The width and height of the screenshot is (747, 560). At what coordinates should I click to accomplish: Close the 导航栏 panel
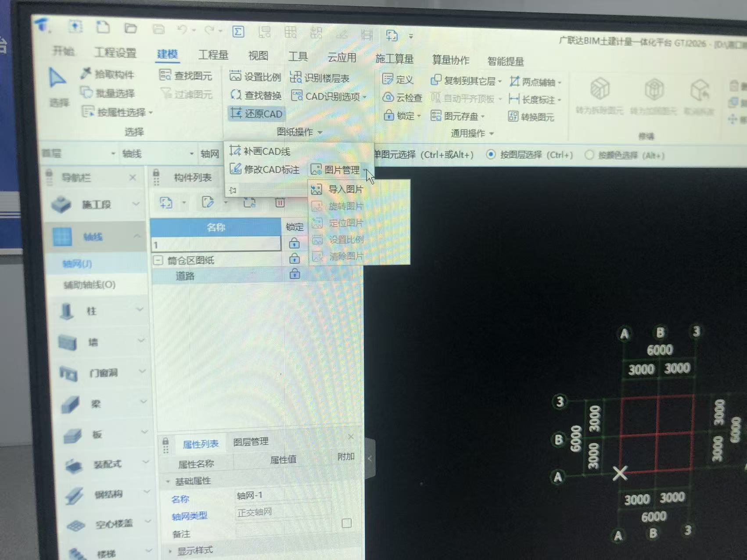[x=133, y=177]
